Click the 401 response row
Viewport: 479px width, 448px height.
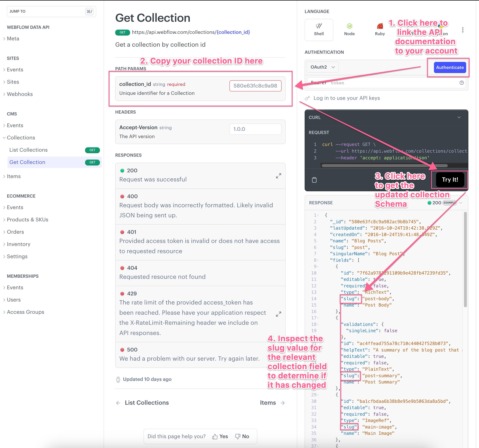tap(200, 242)
